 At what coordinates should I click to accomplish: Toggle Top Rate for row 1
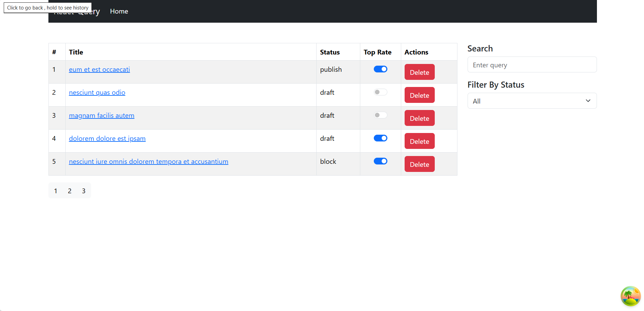click(380, 69)
